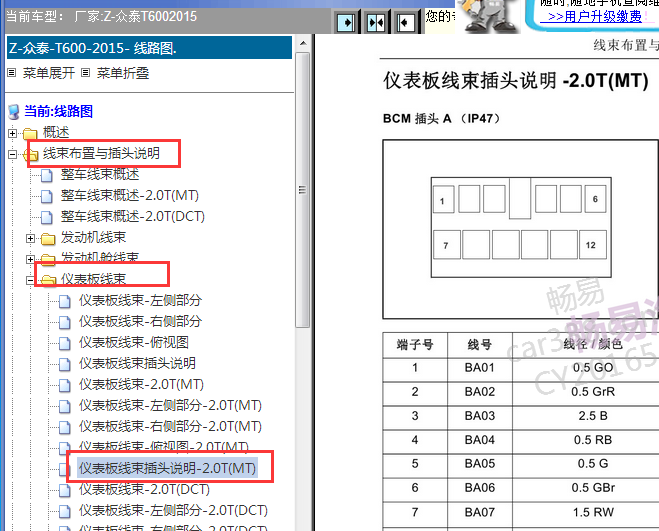Click the BA01 wire number cell
This screenshot has height=531, width=659.
[480, 368]
